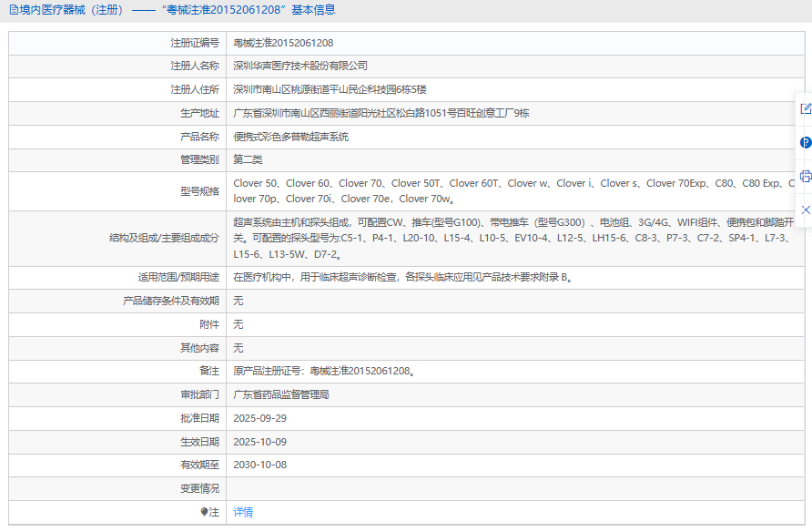Click the 生效日期 row label
This screenshot has width=812, height=532.
tap(200, 442)
